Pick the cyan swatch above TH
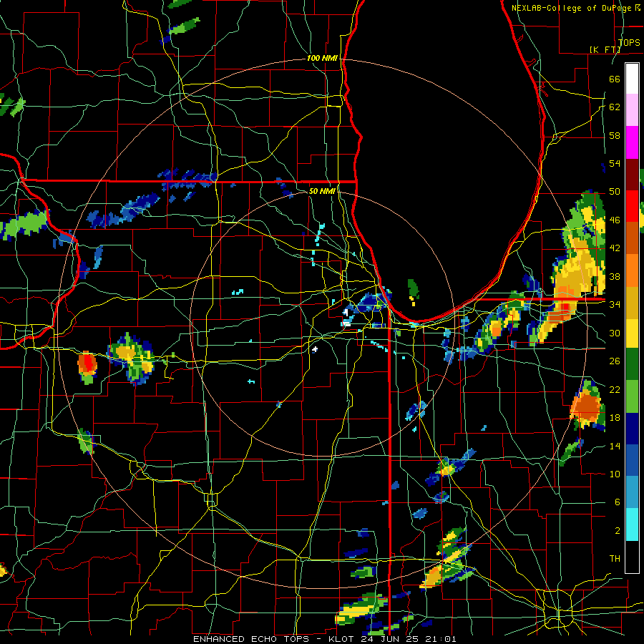The width and height of the screenshot is (644, 644). (x=632, y=525)
